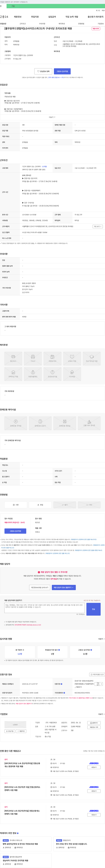
Task: Click the company LOGO thumbnail
Action: pos(15,725)
